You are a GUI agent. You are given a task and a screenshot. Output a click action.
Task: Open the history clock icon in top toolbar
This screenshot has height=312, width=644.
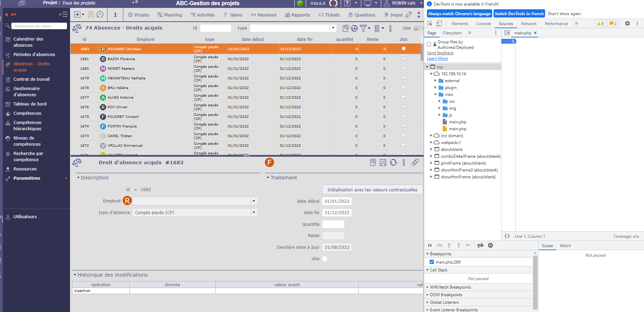pyautogui.click(x=100, y=14)
